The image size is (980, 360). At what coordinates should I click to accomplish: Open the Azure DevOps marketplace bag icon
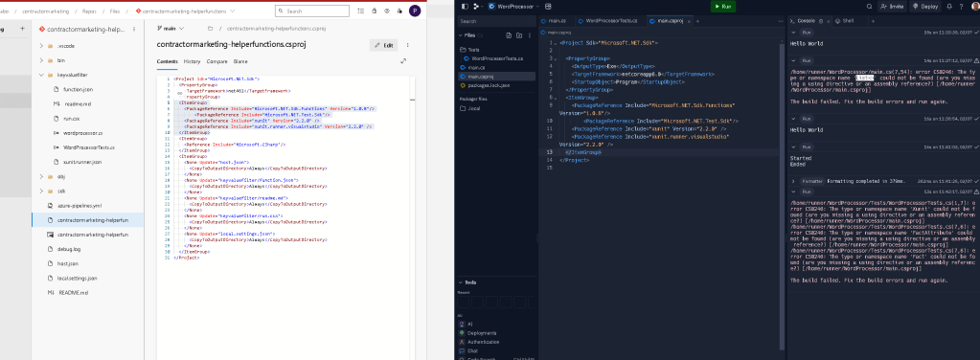tap(374, 11)
